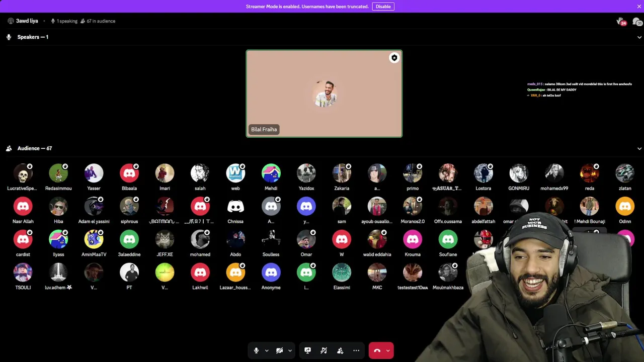Disconnect from the stage with red button
Image resolution: width=644 pixels, height=362 pixels.
(x=377, y=350)
